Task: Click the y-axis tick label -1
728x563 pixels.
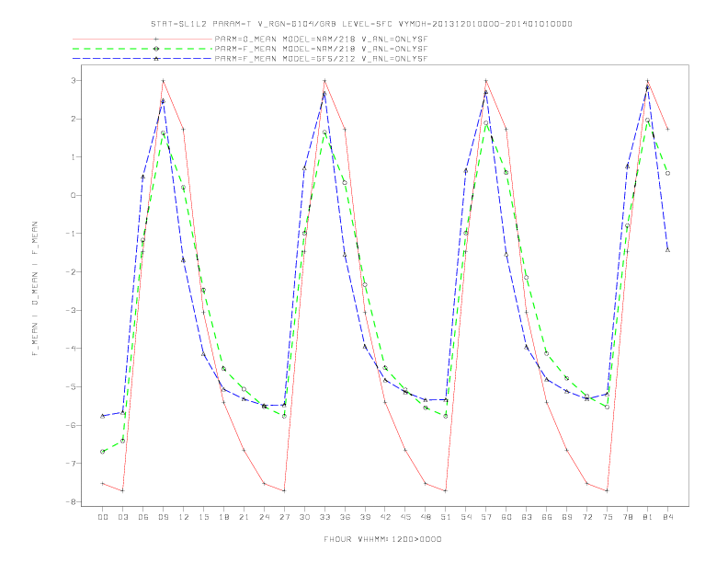Action: point(71,234)
